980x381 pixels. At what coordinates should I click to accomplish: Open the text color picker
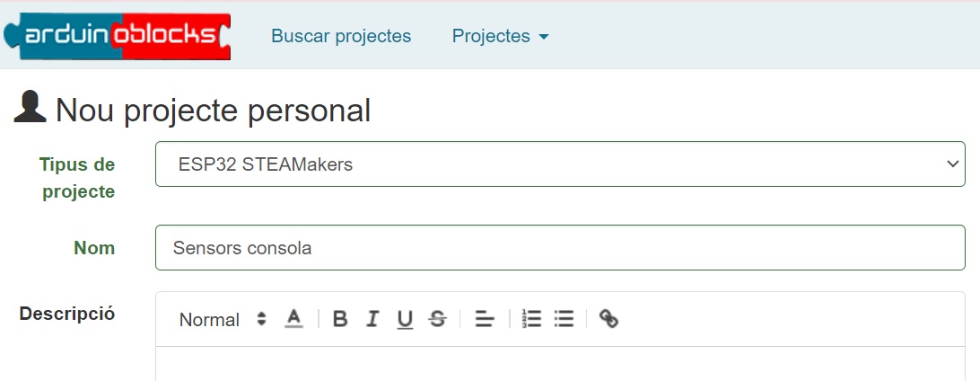point(293,319)
